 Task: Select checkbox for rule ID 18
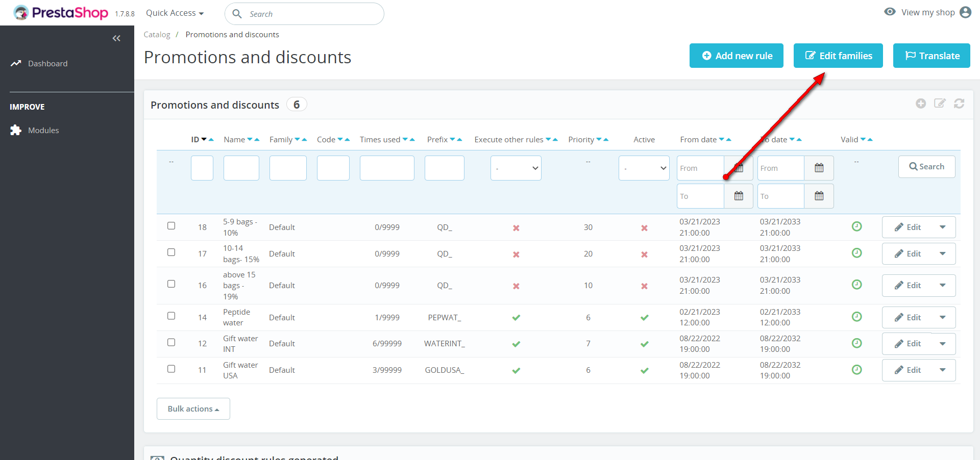171,226
